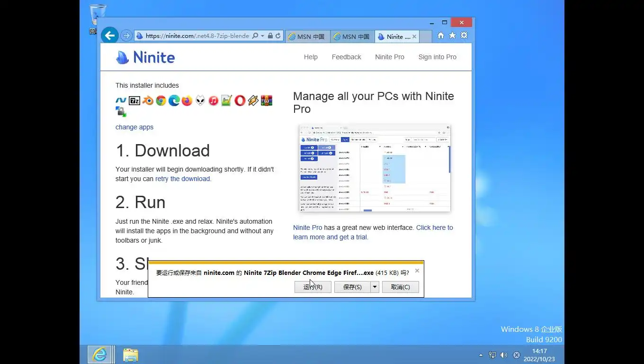Image resolution: width=644 pixels, height=364 pixels.
Task: Click the Ninite logo in page header
Action: [x=145, y=57]
